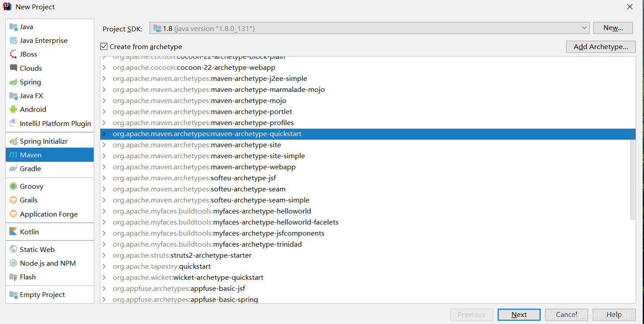Select appfuse-basic-jsf archetype
Viewport: 644px width, 324px height.
[x=368, y=288]
